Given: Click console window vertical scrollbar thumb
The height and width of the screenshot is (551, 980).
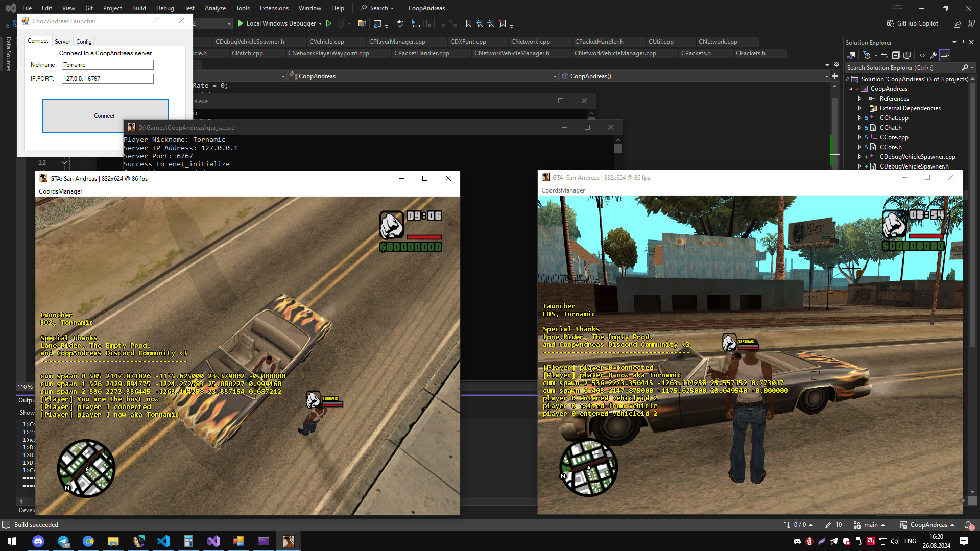Looking at the screenshot, I should coord(618,149).
